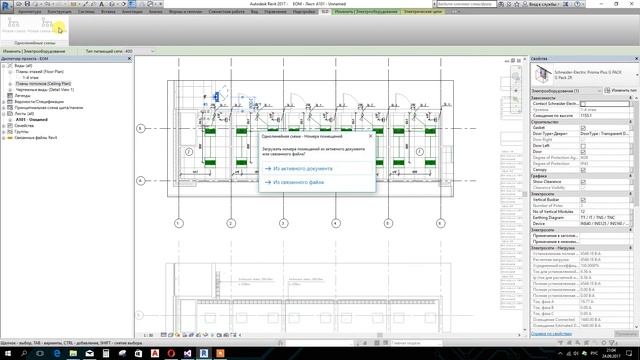Click the highlighted thin lines icon in quick access toolbar
Image resolution: width=640 pixels, height=360 pixels.
pos(132,4)
